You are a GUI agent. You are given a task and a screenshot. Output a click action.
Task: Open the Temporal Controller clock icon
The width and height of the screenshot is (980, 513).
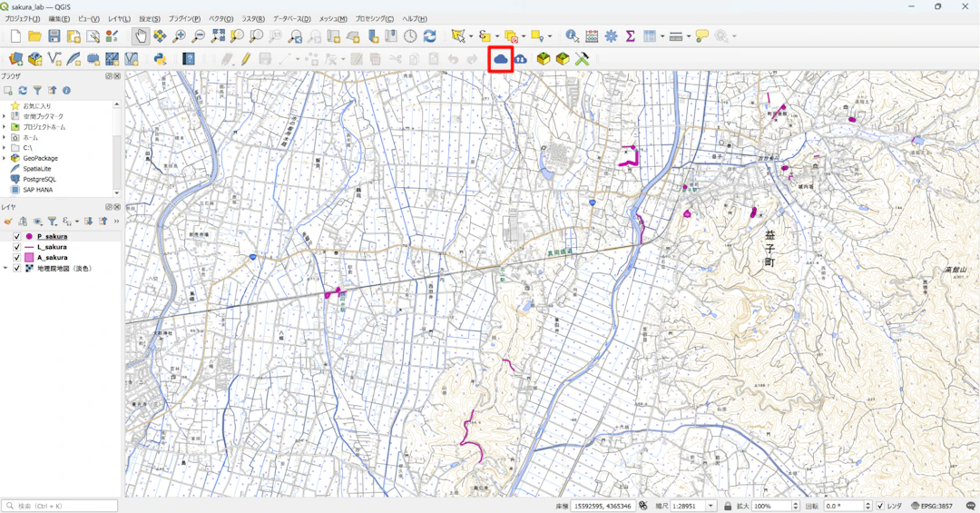tap(410, 36)
